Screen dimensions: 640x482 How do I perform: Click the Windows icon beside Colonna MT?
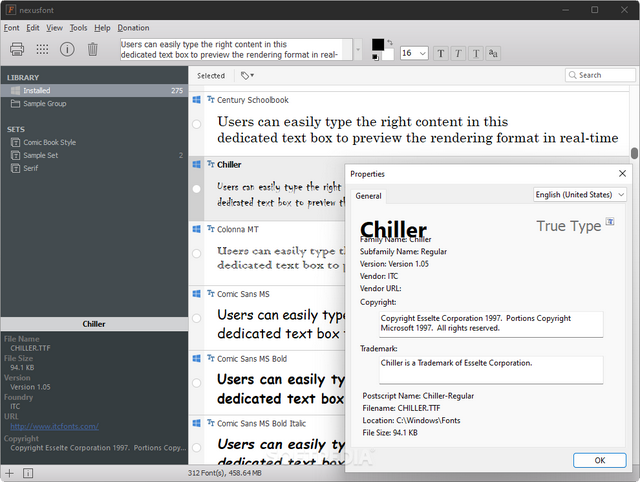pos(197,229)
